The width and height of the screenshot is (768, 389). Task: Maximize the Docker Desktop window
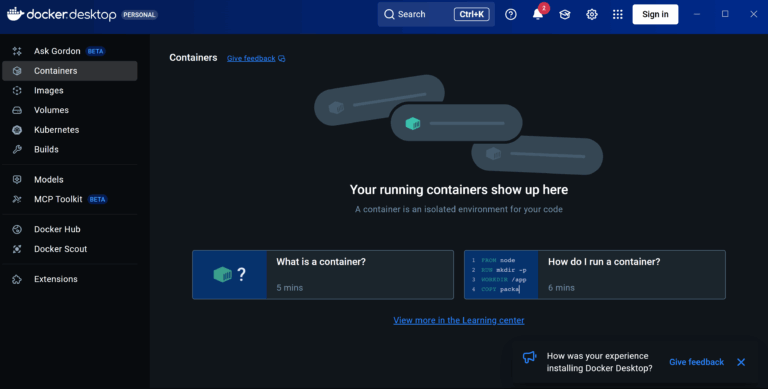tap(725, 14)
